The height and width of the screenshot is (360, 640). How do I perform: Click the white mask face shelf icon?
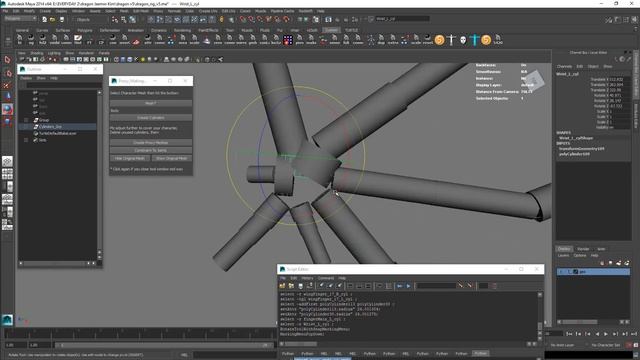point(463,40)
